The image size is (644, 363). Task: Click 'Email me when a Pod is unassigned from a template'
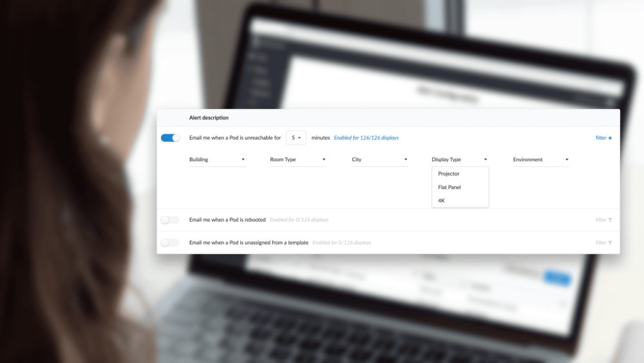(x=249, y=242)
